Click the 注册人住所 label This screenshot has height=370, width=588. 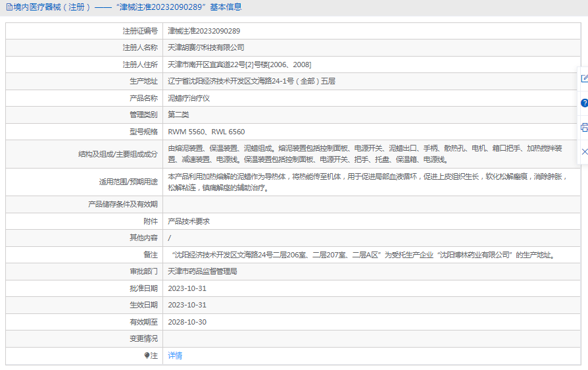(140, 65)
